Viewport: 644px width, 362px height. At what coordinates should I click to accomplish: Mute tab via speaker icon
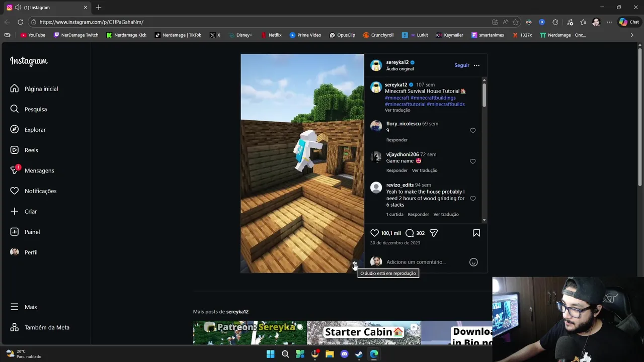coord(18,8)
